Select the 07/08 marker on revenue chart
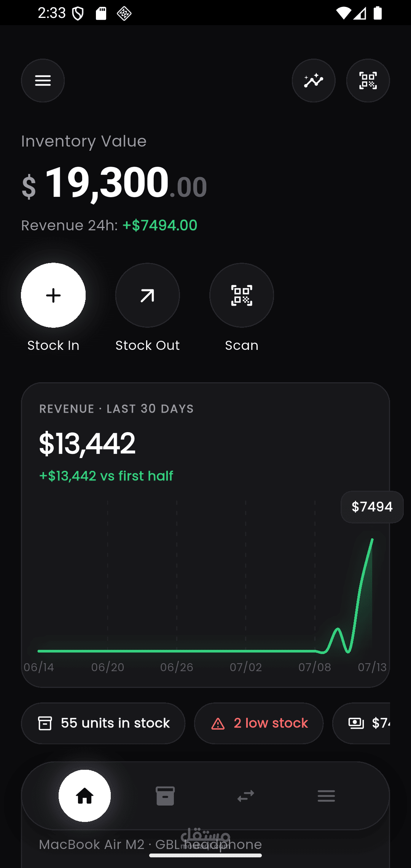 pos(315,667)
